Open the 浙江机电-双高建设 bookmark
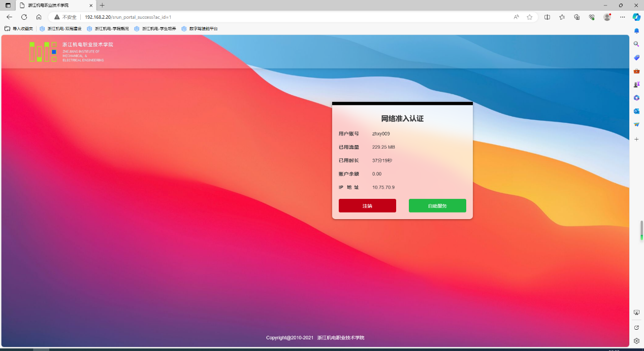This screenshot has width=644, height=351. pyautogui.click(x=60, y=29)
